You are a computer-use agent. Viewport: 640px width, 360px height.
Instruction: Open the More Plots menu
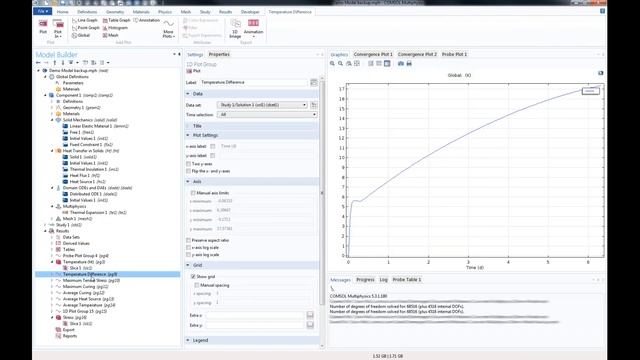(x=169, y=29)
